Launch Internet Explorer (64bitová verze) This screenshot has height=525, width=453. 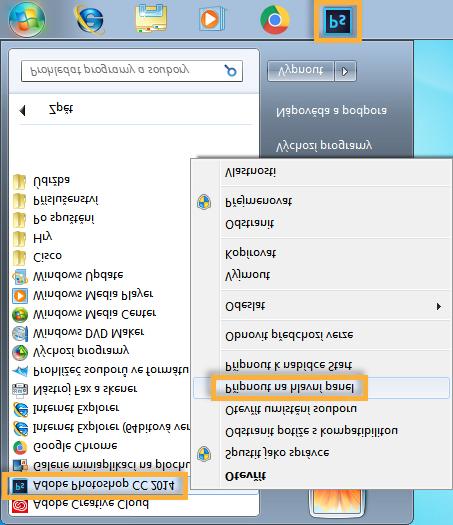(101, 428)
